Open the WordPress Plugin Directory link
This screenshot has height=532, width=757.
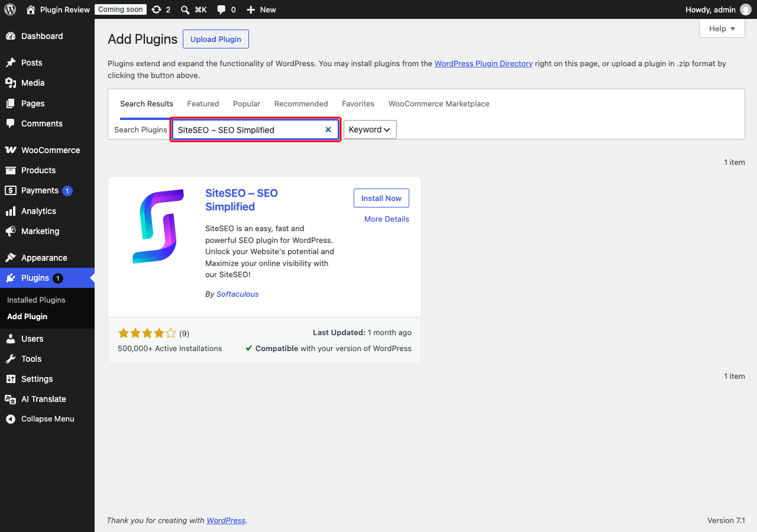coord(484,63)
